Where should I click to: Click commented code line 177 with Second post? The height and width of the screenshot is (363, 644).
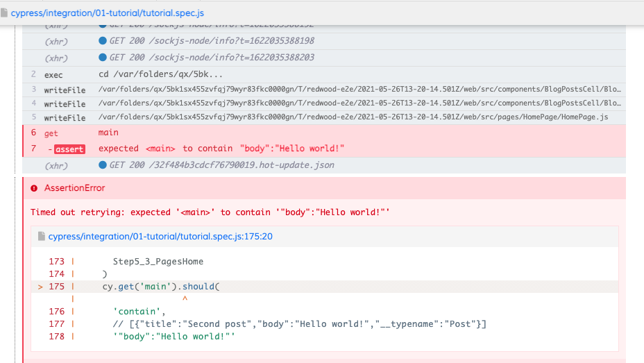click(299, 324)
